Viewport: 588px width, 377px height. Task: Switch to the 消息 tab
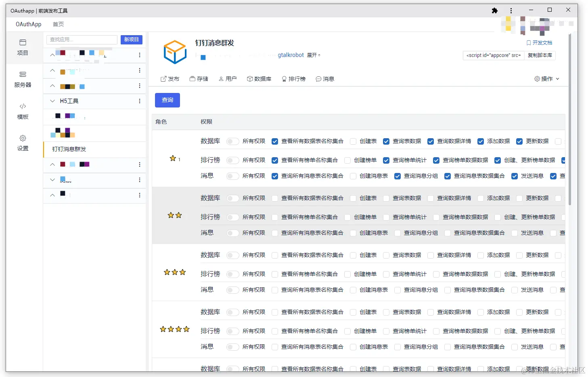[x=325, y=79]
